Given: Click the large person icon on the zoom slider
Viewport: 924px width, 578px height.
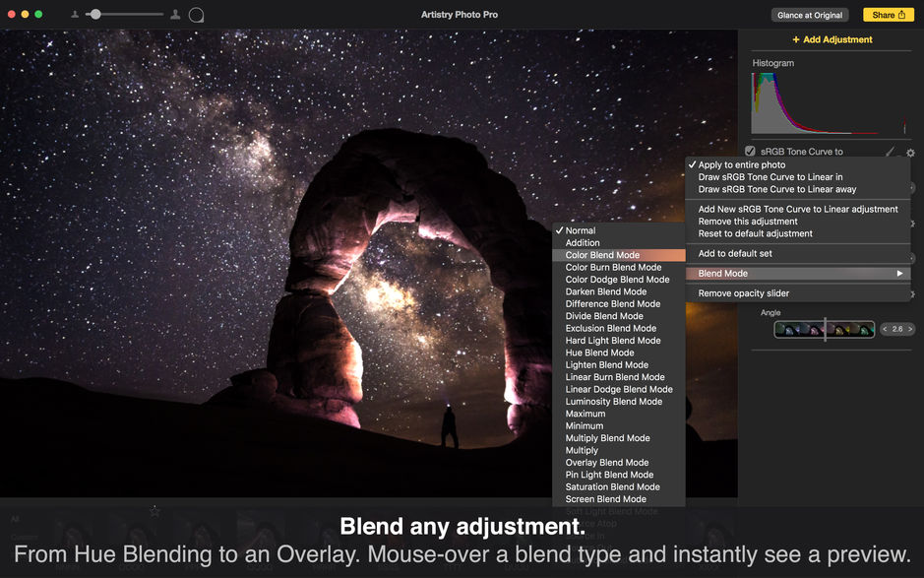Looking at the screenshot, I should [175, 14].
